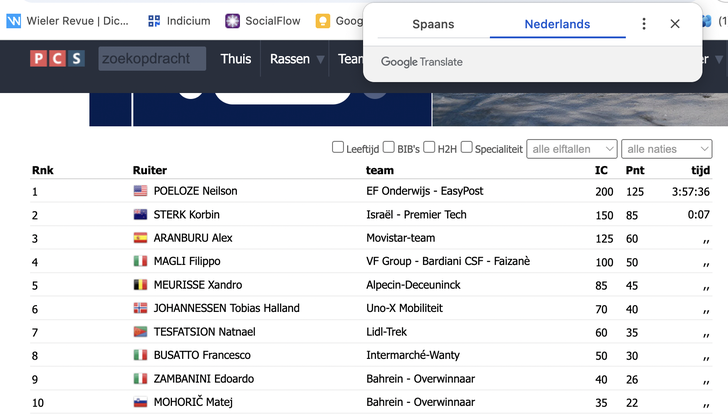Toggle the BIB's checkbox

point(389,148)
